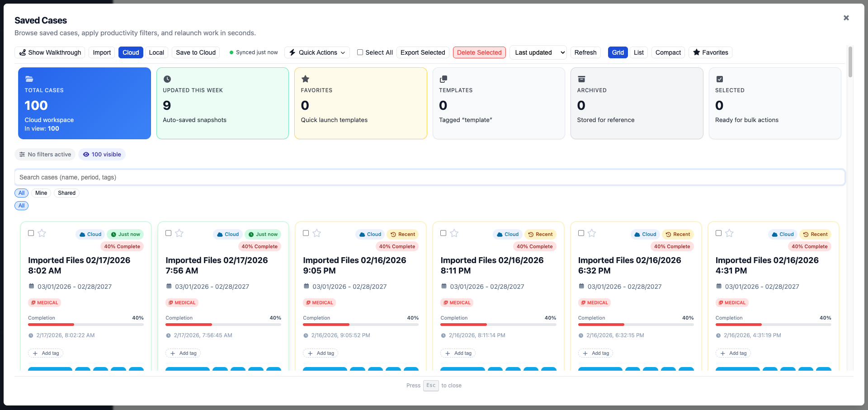This screenshot has height=410, width=868.
Task: Select the 4:31 PM case checkbox
Action: click(718, 233)
